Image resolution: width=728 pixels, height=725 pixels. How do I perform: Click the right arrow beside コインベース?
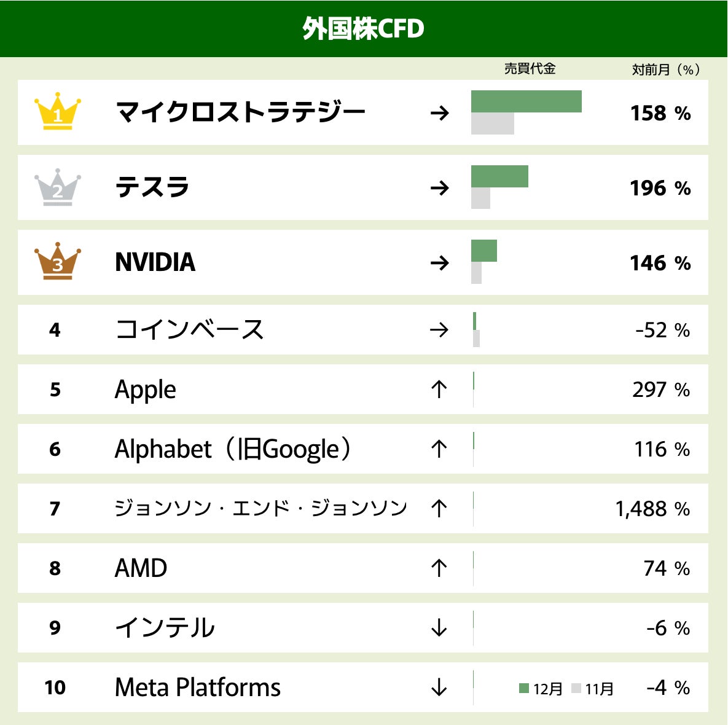click(x=439, y=330)
